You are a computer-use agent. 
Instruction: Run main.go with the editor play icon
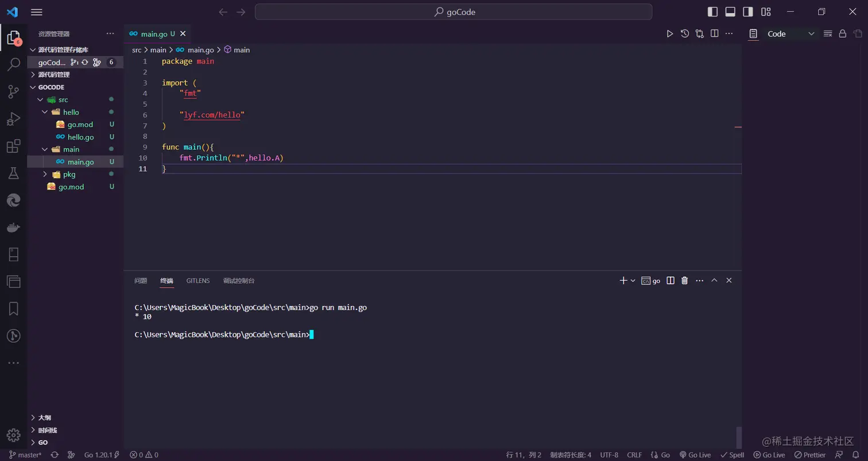coord(669,34)
